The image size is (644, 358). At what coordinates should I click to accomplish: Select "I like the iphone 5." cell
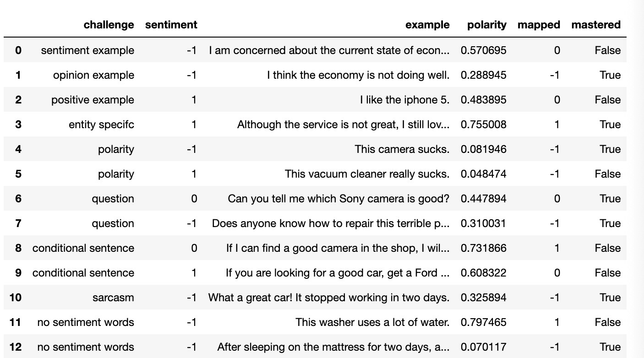[404, 100]
